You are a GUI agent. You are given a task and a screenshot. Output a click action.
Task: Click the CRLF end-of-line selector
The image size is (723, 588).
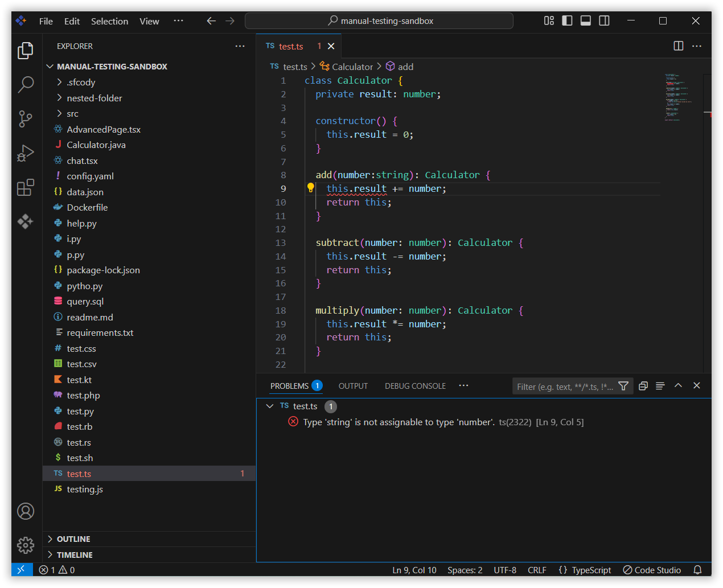tap(537, 570)
